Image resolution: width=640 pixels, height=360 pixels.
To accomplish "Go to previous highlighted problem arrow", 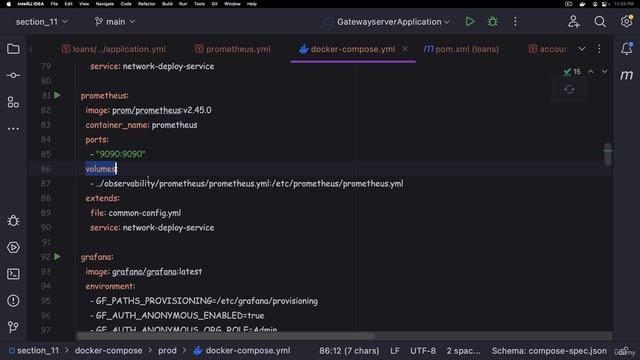I will [591, 71].
